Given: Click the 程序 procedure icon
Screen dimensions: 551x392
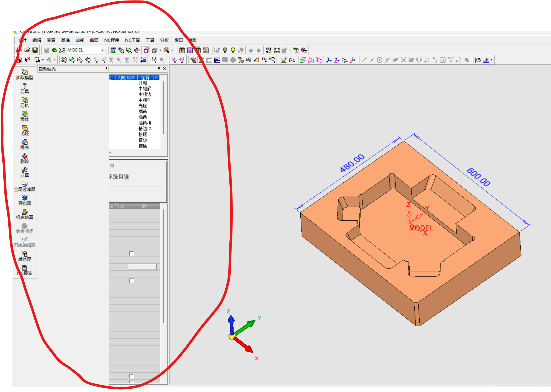Looking at the screenshot, I should click(24, 145).
